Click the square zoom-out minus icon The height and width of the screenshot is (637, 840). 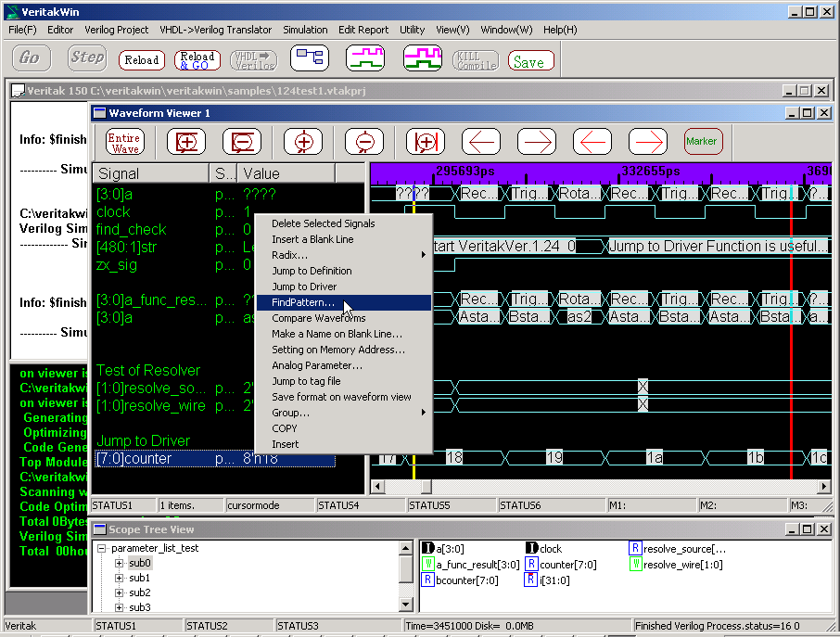[x=242, y=142]
